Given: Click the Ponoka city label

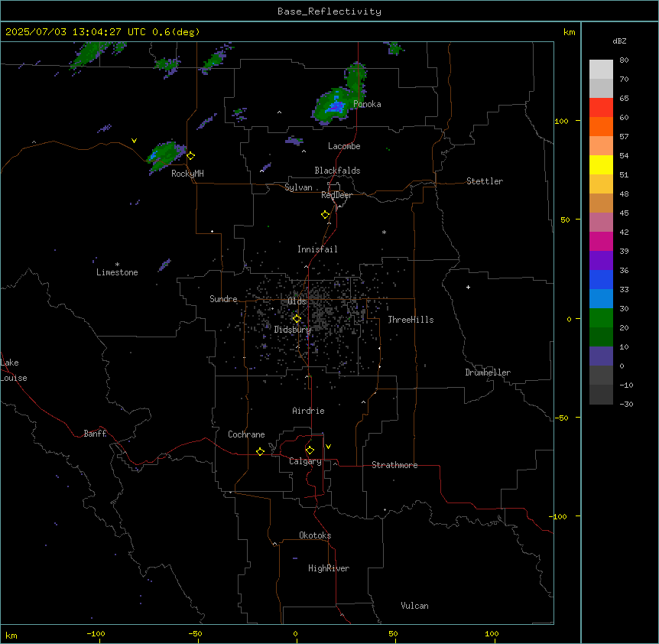Looking at the screenshot, I should tap(367, 104).
